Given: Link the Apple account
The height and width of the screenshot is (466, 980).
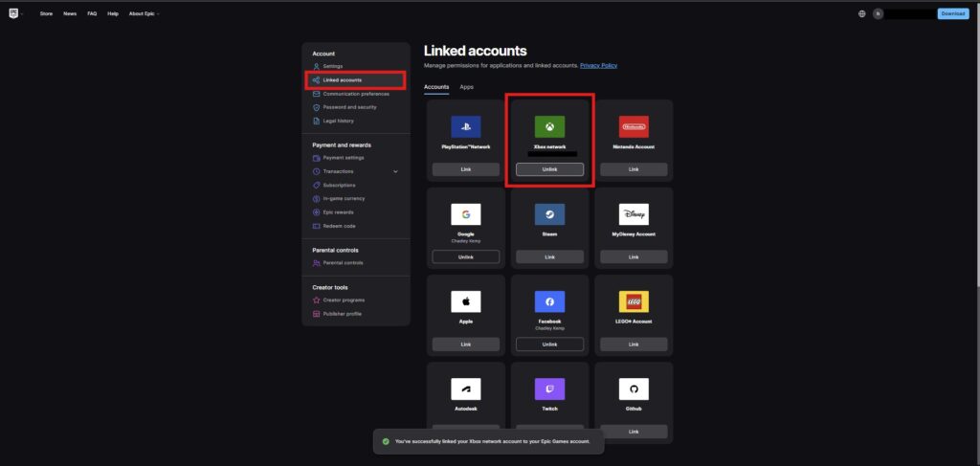Looking at the screenshot, I should pyautogui.click(x=466, y=344).
